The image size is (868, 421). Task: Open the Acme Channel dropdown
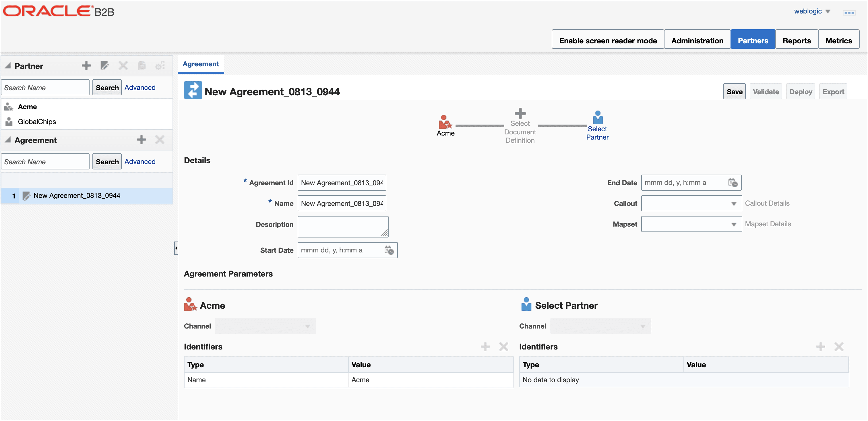point(265,326)
